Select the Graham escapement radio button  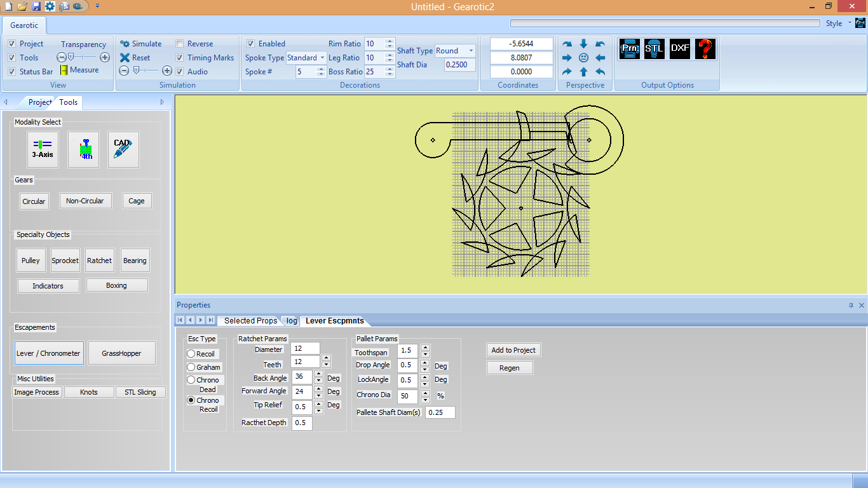191,367
